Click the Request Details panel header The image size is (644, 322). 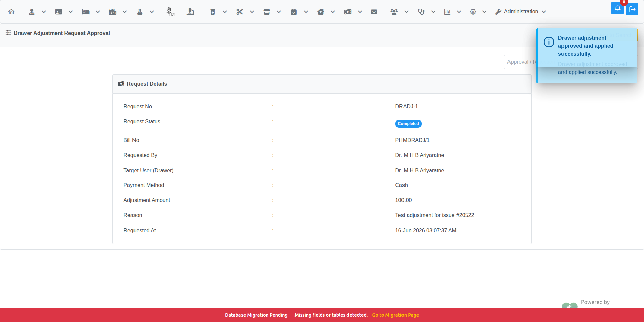point(322,84)
